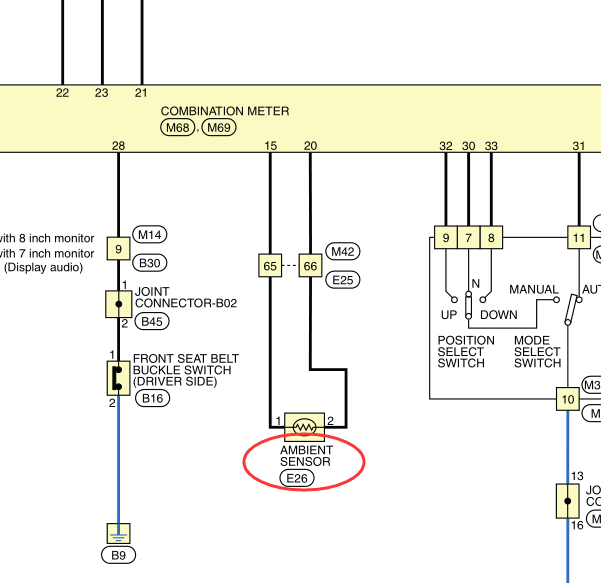The image size is (601, 583).
Task: Click combination meter pin 20
Action: point(310,146)
